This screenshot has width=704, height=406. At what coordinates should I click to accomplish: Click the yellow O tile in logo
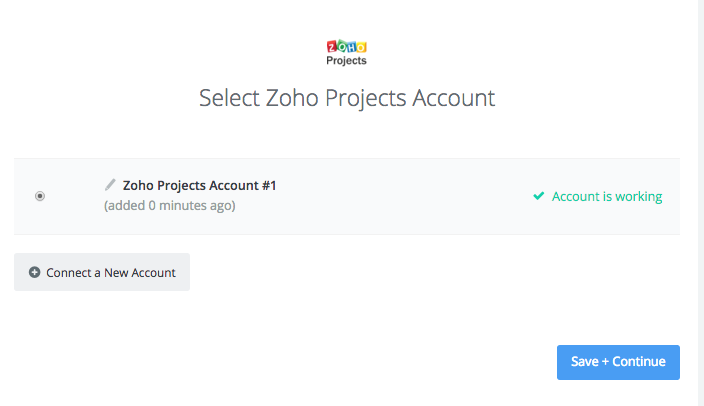pos(361,47)
